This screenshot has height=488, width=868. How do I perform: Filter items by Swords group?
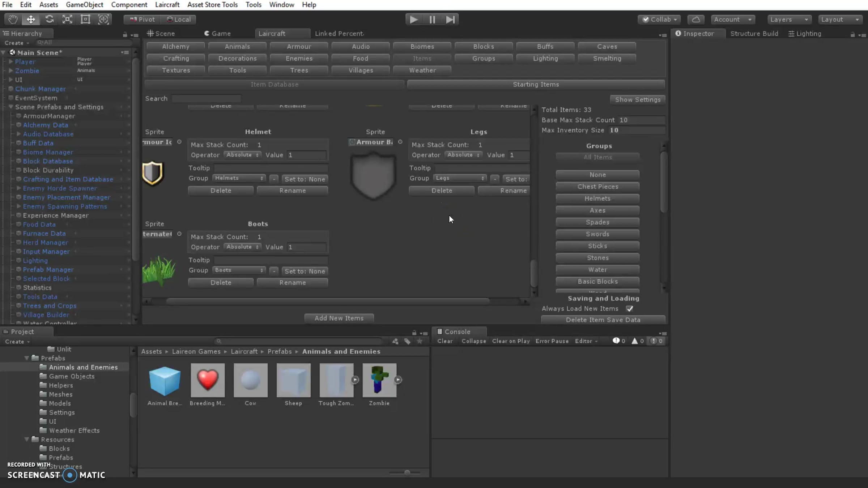click(597, 234)
